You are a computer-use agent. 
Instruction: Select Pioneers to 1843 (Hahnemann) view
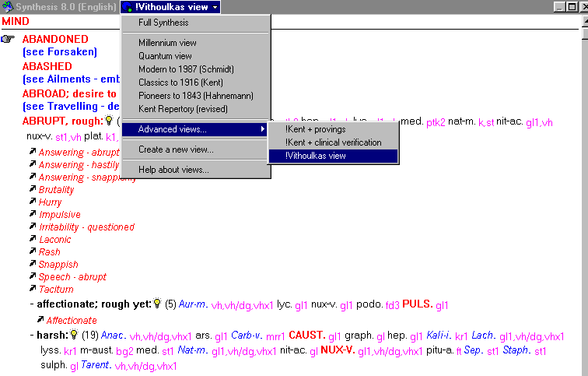195,96
